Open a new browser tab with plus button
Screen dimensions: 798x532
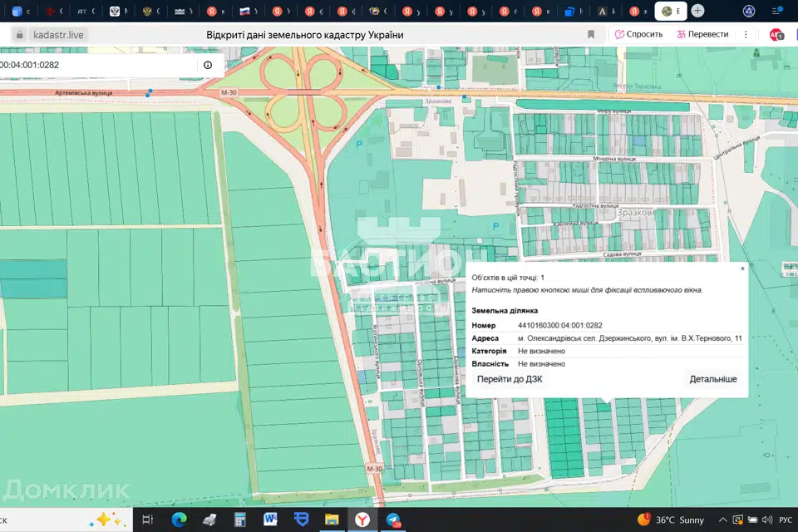click(697, 11)
